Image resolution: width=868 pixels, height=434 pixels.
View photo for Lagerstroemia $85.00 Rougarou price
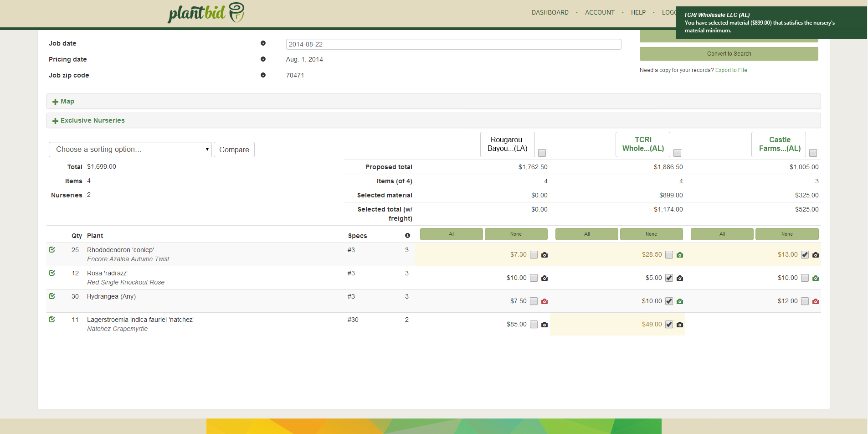(x=544, y=325)
